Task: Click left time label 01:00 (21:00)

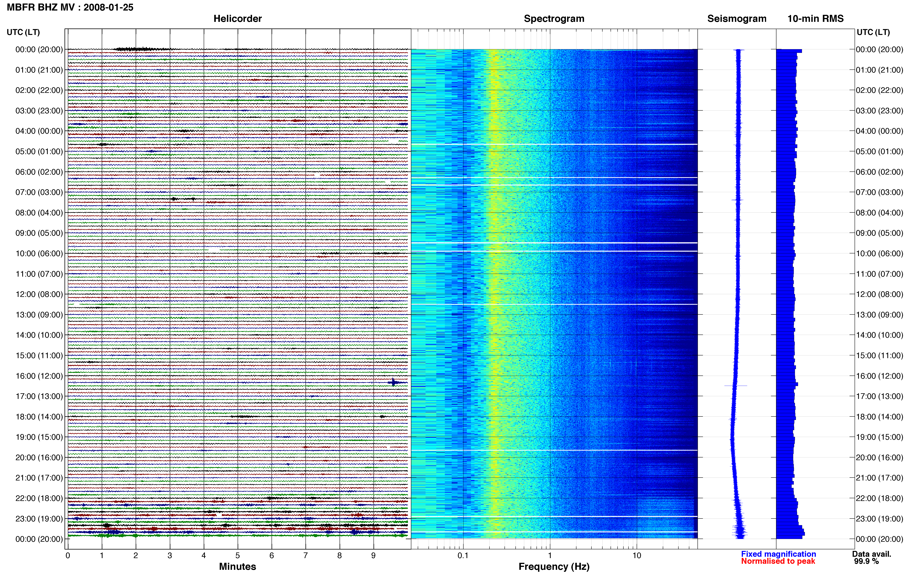Action: point(39,70)
